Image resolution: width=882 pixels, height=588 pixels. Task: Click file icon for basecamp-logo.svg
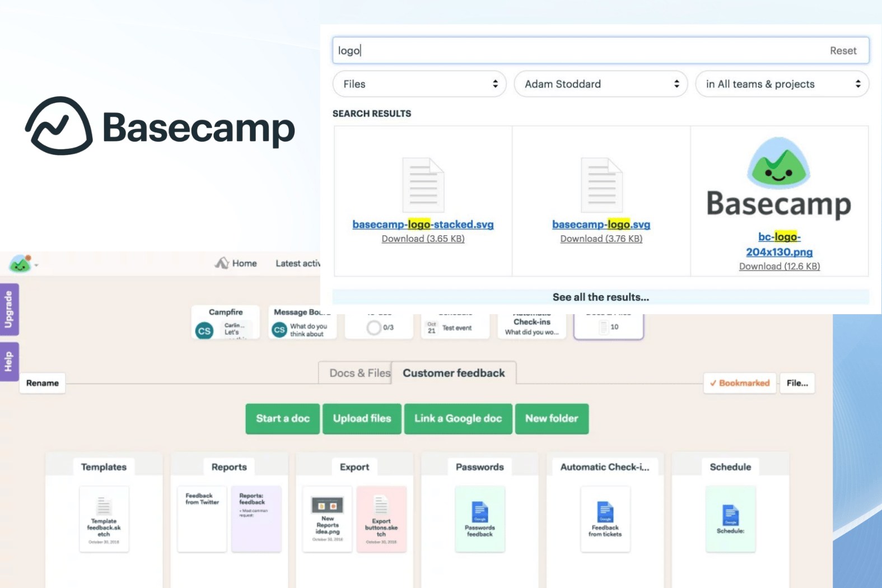(x=601, y=185)
